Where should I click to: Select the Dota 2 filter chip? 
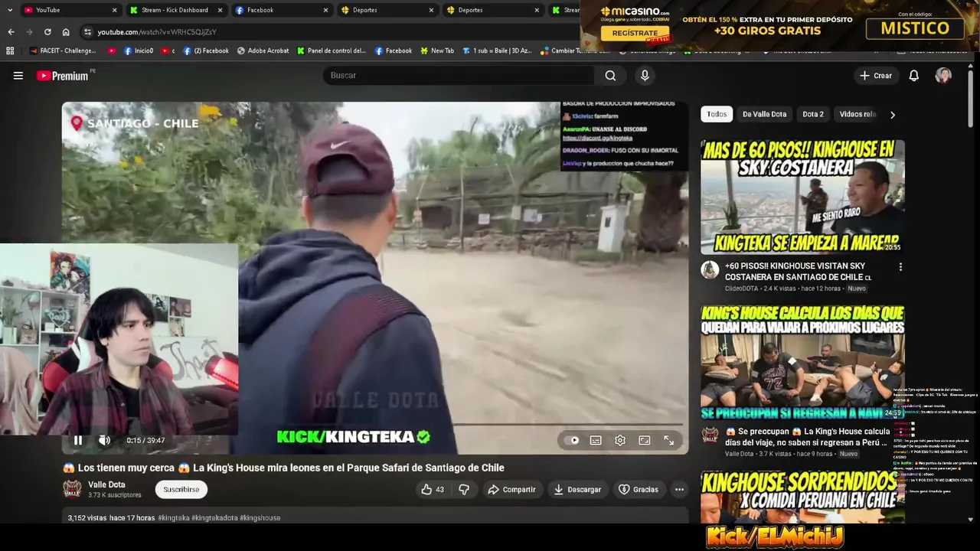pyautogui.click(x=813, y=114)
